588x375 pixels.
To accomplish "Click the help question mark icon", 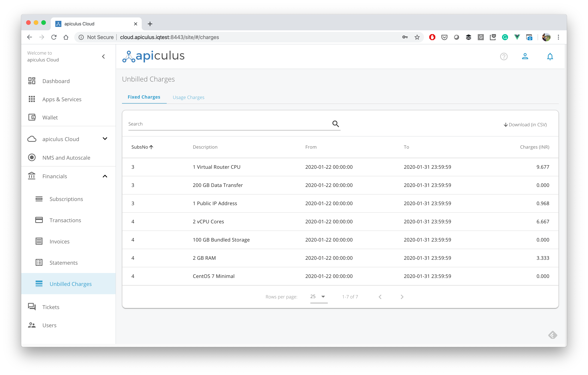I will (504, 56).
